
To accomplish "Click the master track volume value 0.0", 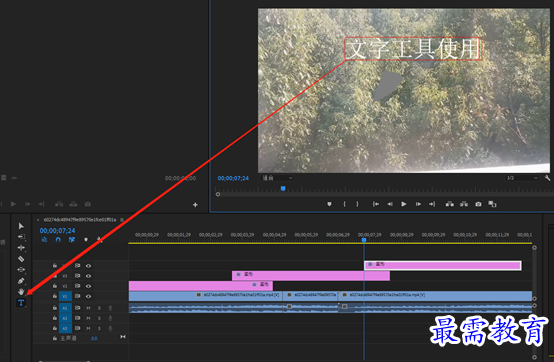I will (x=94, y=338).
